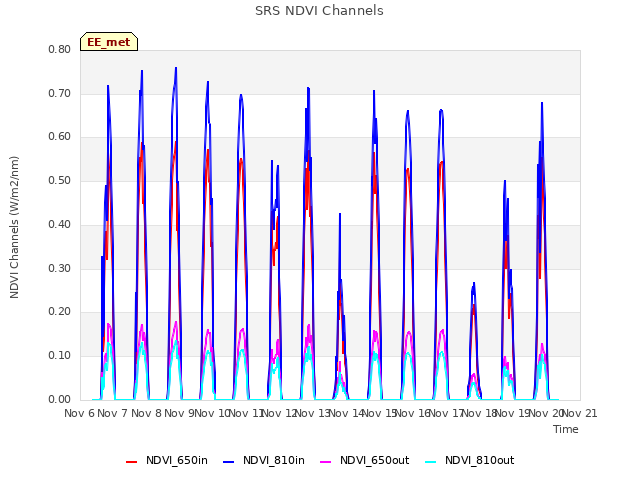Screen dimensions: 640x480
Task: Click the Time x-axis label
Action: 566,429
